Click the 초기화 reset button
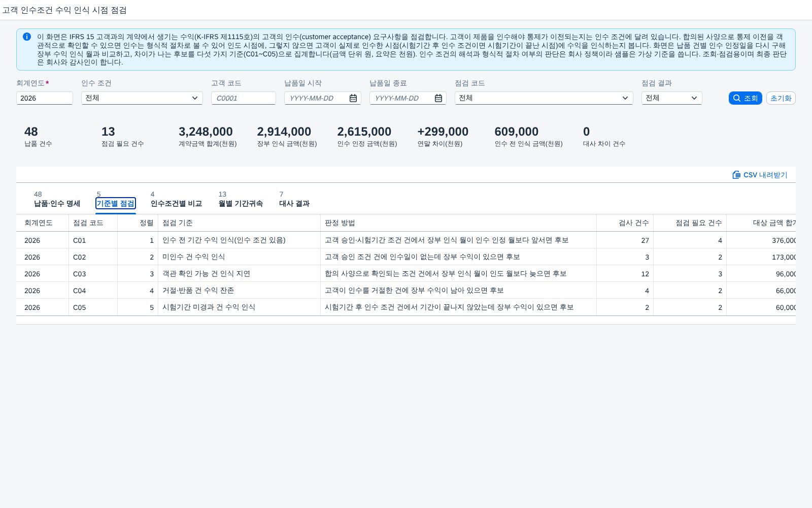812x508 pixels. [781, 98]
